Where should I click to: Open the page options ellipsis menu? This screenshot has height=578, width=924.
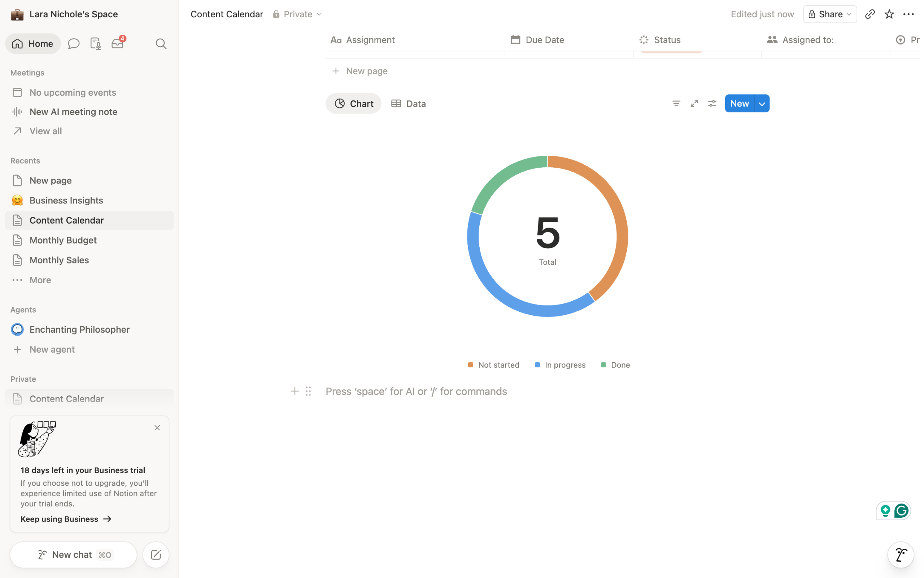909,14
